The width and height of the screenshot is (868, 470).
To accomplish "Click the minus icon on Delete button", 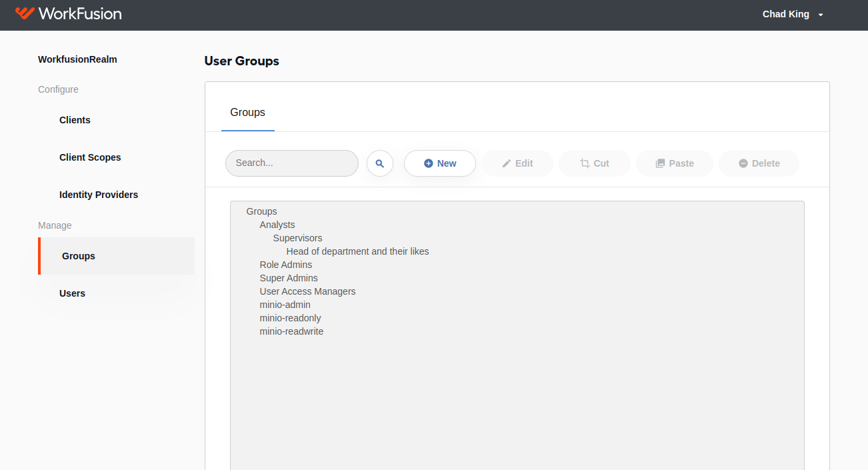I will tap(743, 163).
